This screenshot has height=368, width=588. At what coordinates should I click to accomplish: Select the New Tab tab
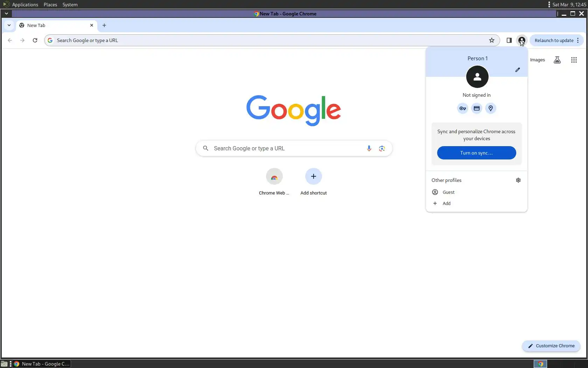coord(56,25)
